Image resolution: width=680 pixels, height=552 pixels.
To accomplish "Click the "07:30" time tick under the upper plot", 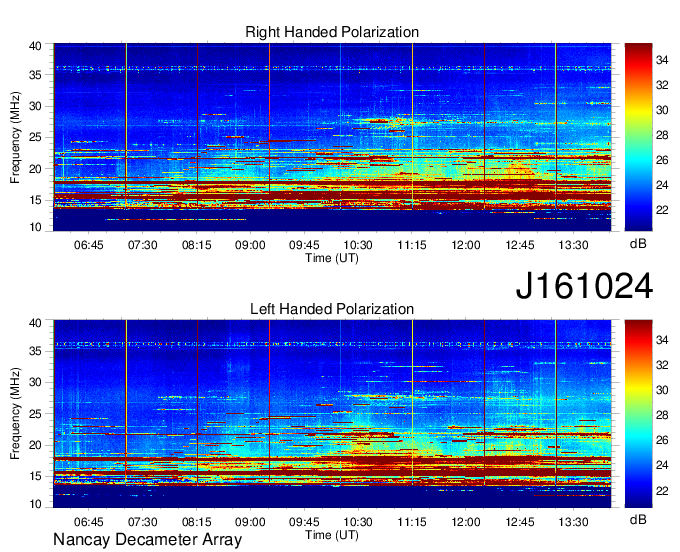I will (142, 245).
